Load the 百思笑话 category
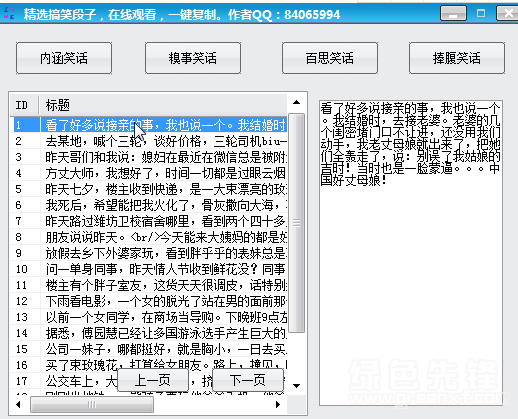This screenshot has width=518, height=419. pyautogui.click(x=330, y=58)
